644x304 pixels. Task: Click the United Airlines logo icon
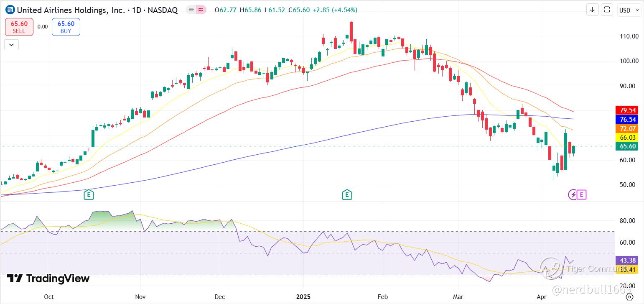point(10,10)
